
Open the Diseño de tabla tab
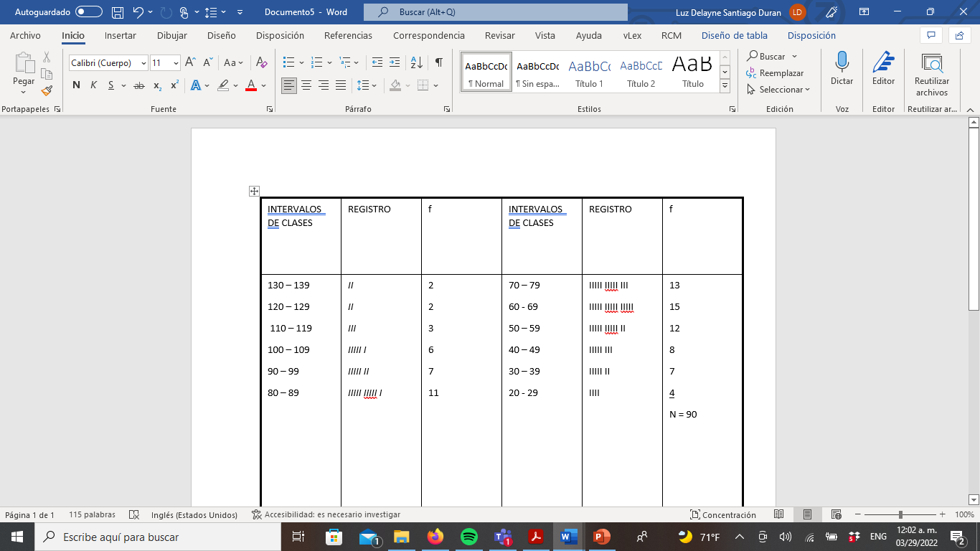click(734, 35)
